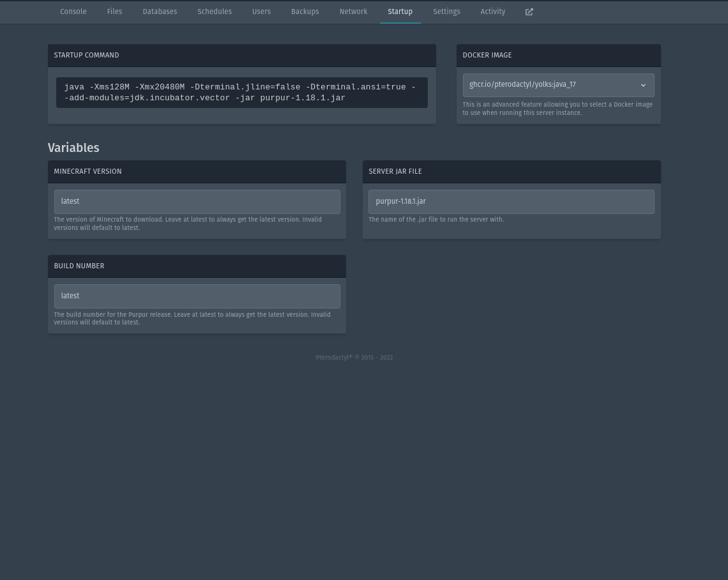This screenshot has width=728, height=580.
Task: Click the Pterodactyl copyright footer text
Action: coord(354,358)
